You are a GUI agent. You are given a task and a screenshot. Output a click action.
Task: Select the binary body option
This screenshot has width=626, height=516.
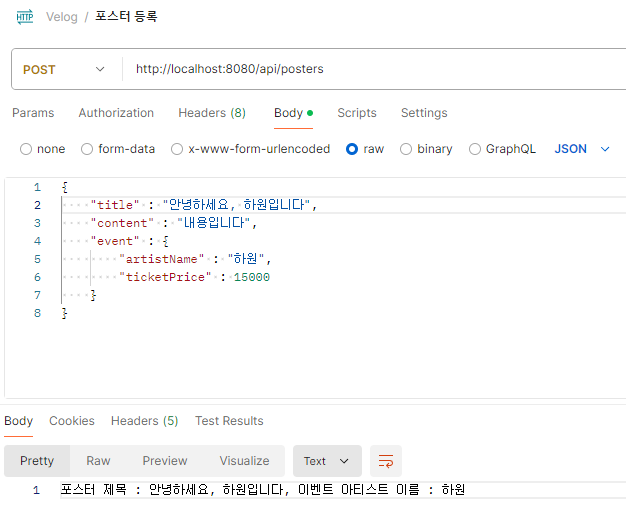tap(426, 149)
